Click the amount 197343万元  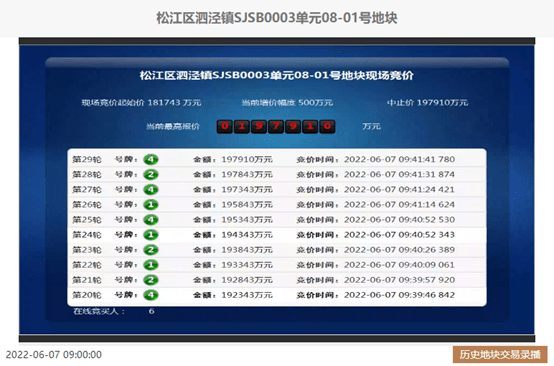coord(247,189)
